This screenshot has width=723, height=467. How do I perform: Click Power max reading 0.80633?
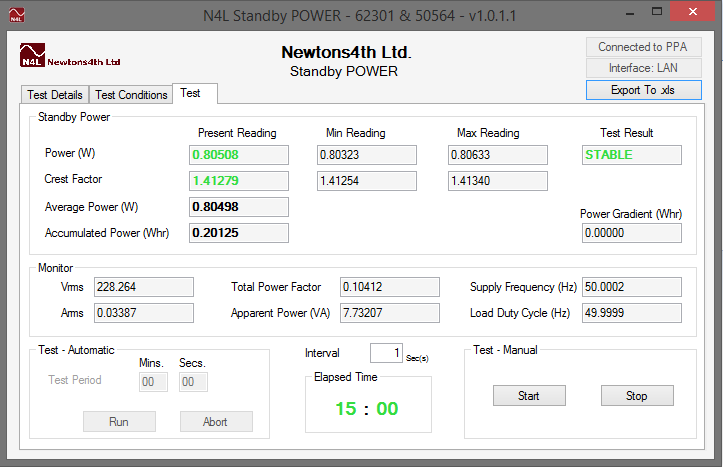tap(498, 155)
